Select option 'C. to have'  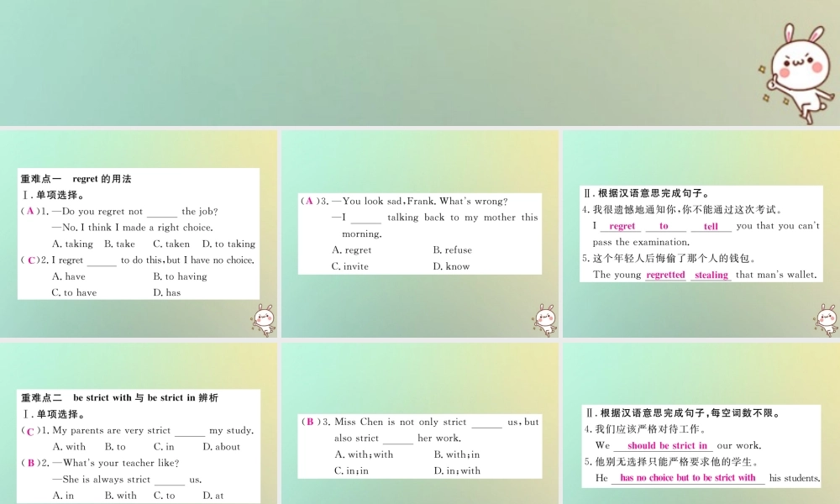point(74,292)
